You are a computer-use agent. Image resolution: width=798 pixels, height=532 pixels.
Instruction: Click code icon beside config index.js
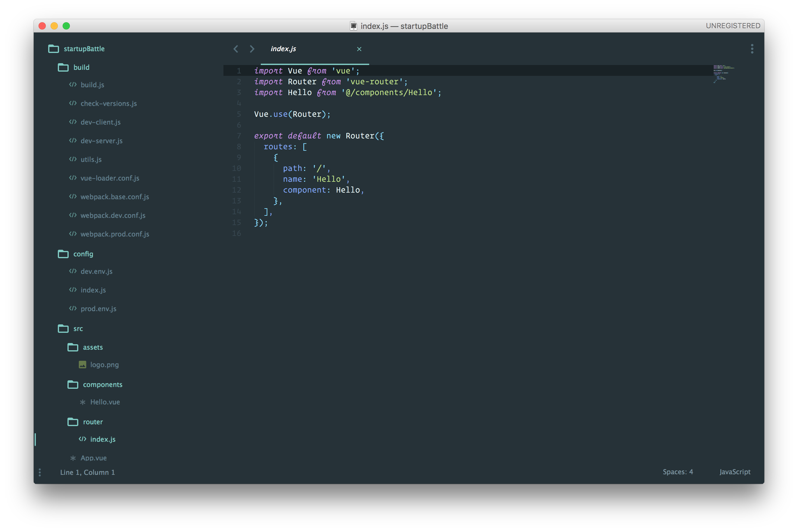(x=73, y=290)
